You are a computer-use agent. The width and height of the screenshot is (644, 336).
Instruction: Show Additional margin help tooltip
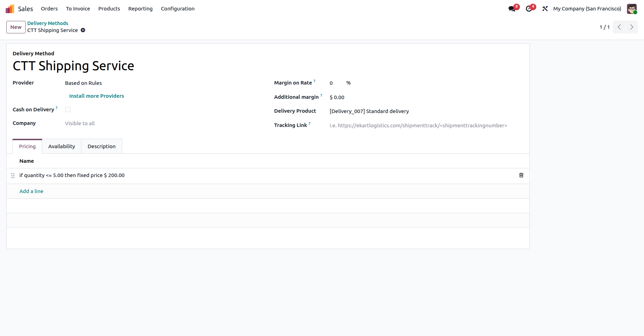coord(321,95)
